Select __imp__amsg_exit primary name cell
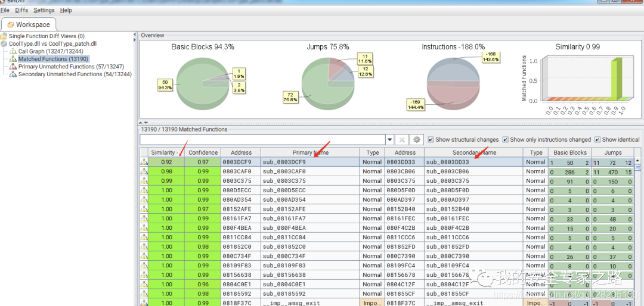The width and height of the screenshot is (644, 306). (311, 303)
